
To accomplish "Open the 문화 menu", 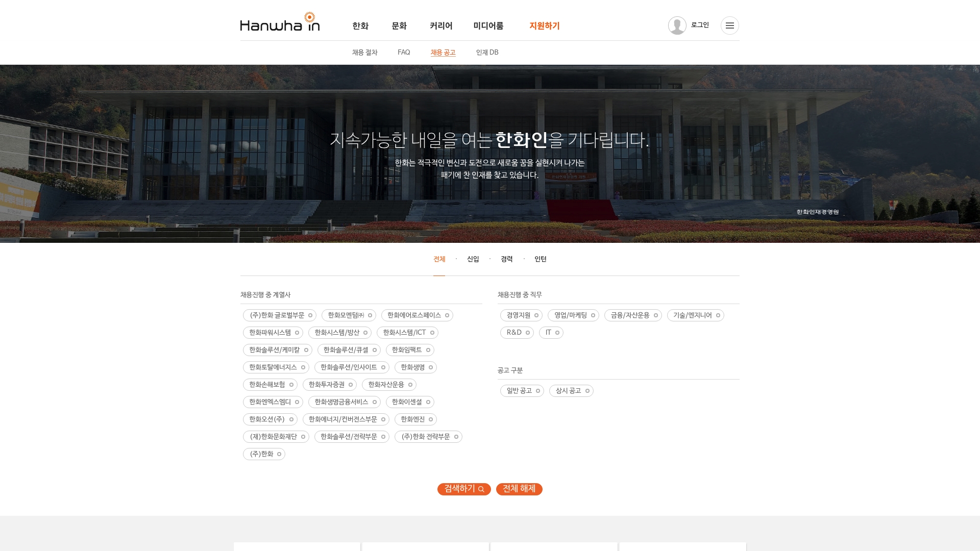I will click(399, 26).
